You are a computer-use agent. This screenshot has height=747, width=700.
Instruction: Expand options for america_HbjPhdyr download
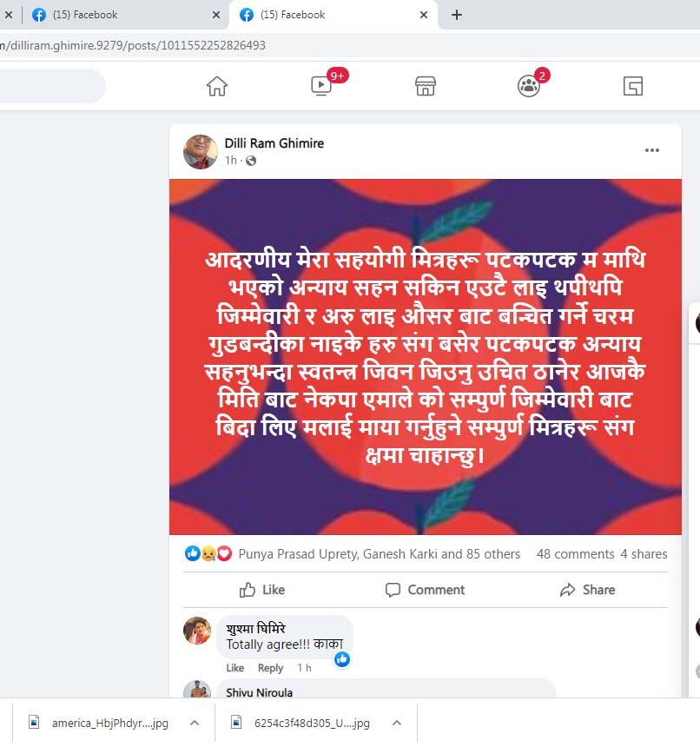(195, 723)
